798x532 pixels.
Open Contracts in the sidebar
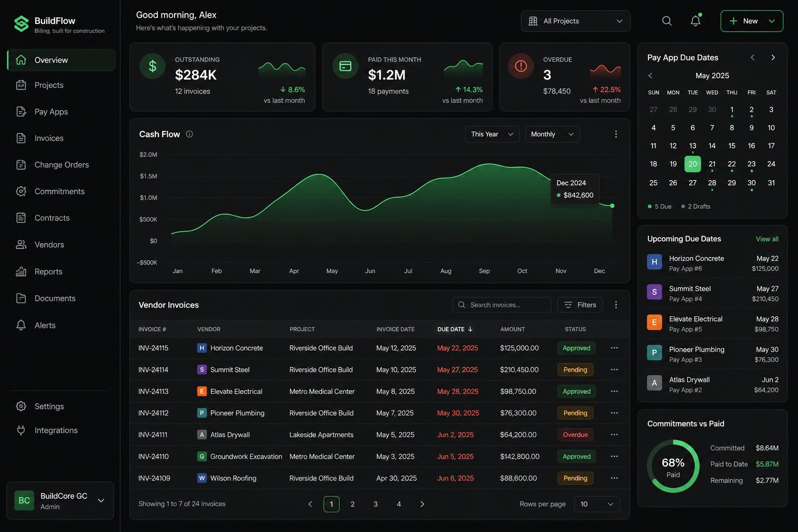(61, 218)
